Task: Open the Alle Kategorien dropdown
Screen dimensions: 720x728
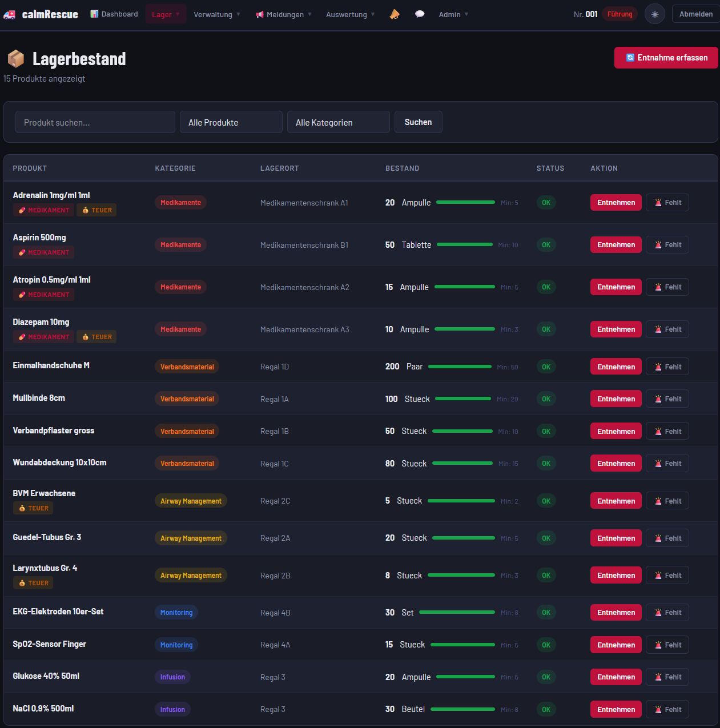Action: [338, 122]
